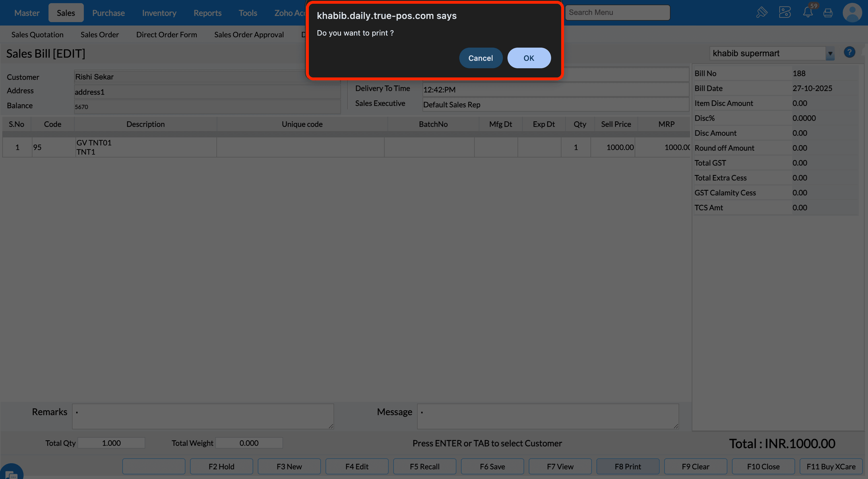Open the Reports menu
868x479 pixels.
207,13
